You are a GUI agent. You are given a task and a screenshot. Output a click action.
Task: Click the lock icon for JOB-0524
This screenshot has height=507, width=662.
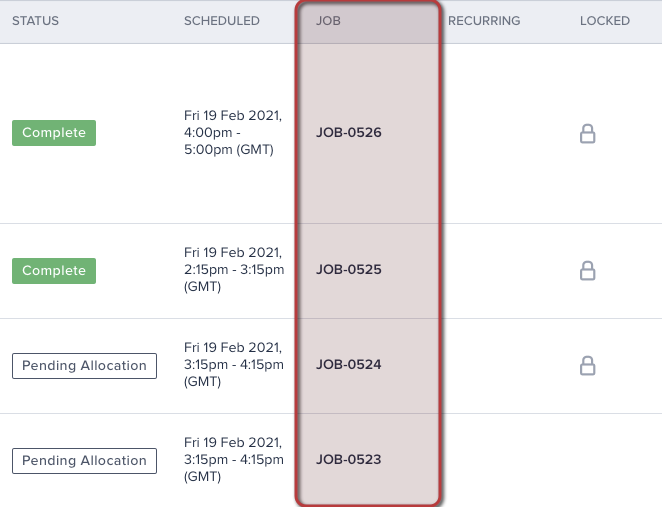(588, 365)
